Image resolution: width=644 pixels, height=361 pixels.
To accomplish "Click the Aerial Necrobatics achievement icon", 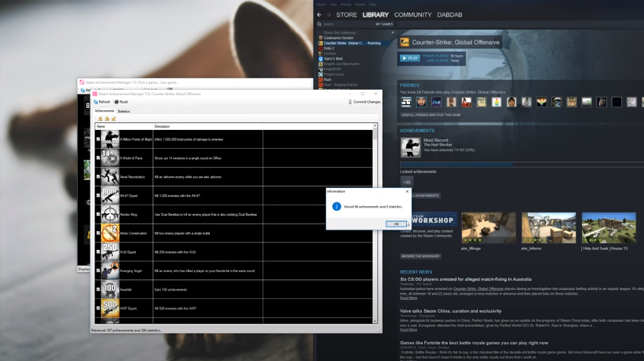I will point(110,177).
